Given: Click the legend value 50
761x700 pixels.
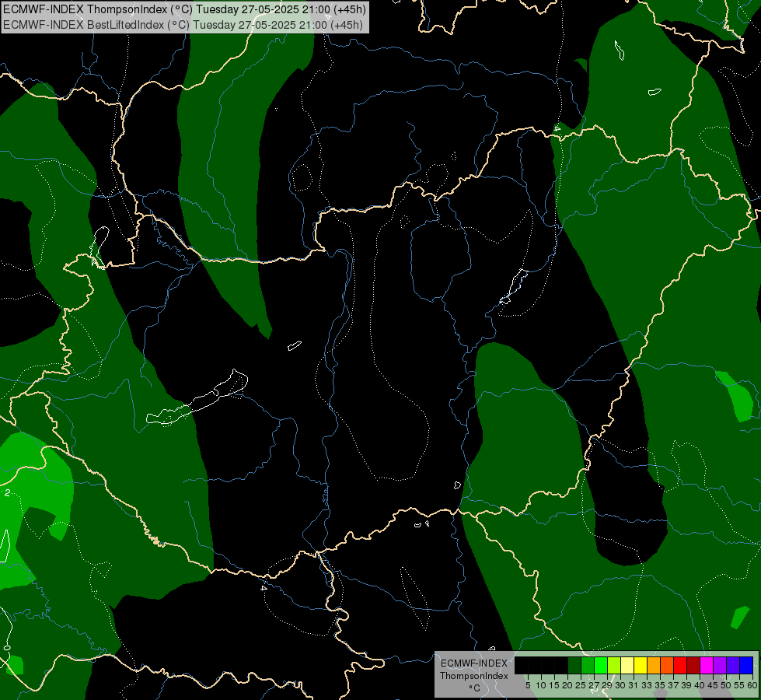Looking at the screenshot, I should [726, 685].
